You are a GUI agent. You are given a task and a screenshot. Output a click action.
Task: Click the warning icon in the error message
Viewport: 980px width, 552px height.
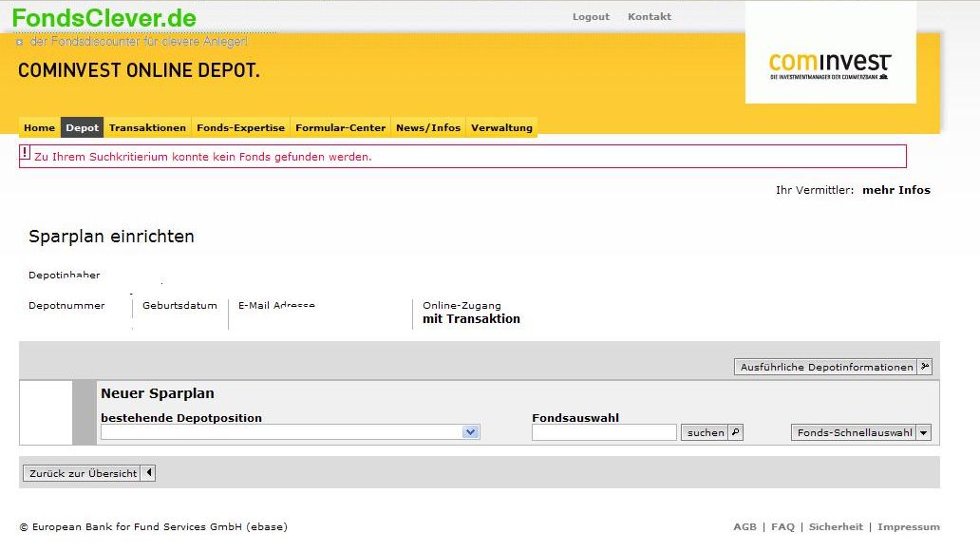point(25,153)
